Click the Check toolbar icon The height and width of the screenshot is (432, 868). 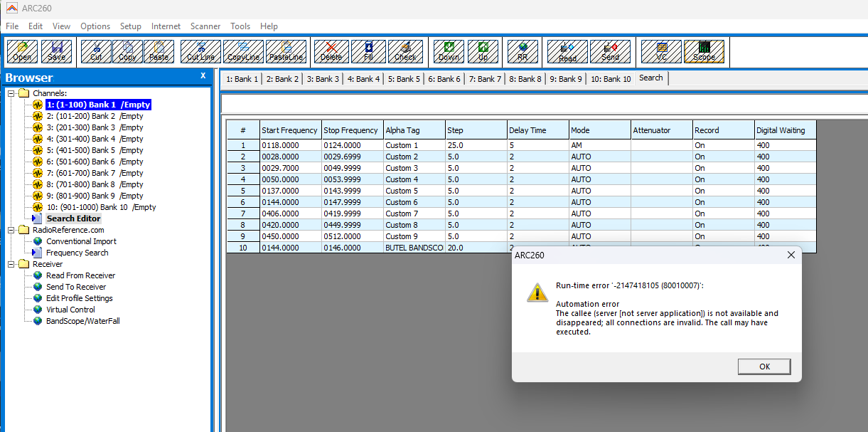pyautogui.click(x=405, y=51)
